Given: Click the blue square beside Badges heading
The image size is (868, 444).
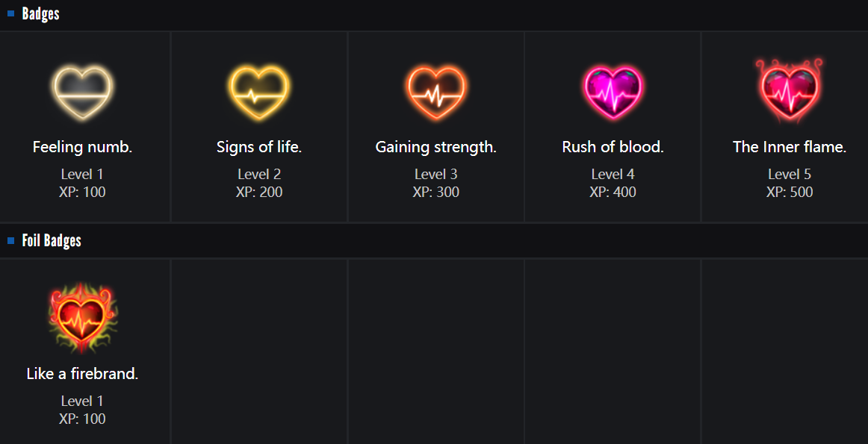Looking at the screenshot, I should [11, 13].
